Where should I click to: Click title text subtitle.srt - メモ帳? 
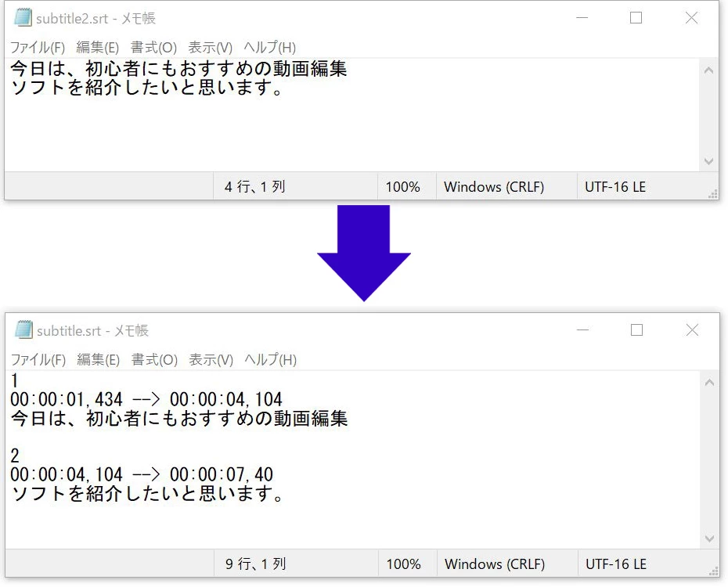coord(93,331)
